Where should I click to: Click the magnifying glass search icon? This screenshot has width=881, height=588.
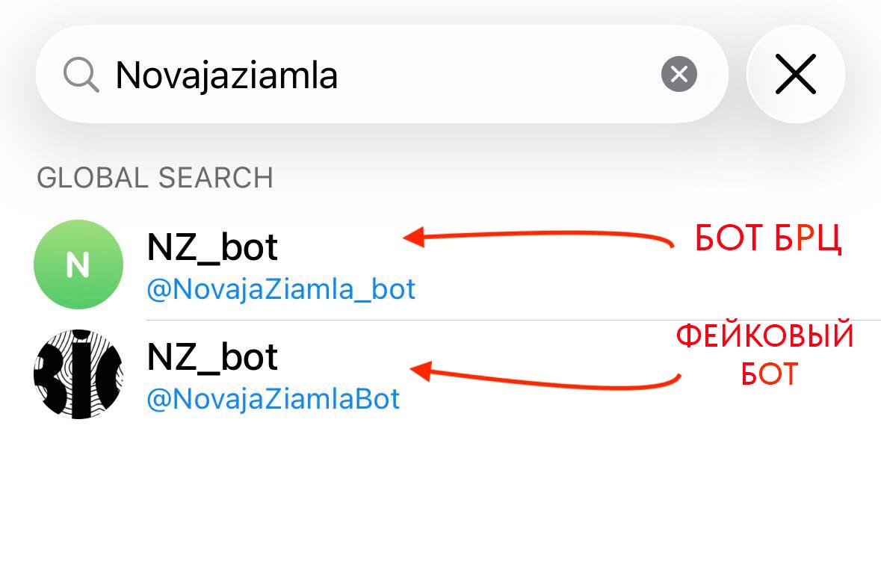point(81,75)
